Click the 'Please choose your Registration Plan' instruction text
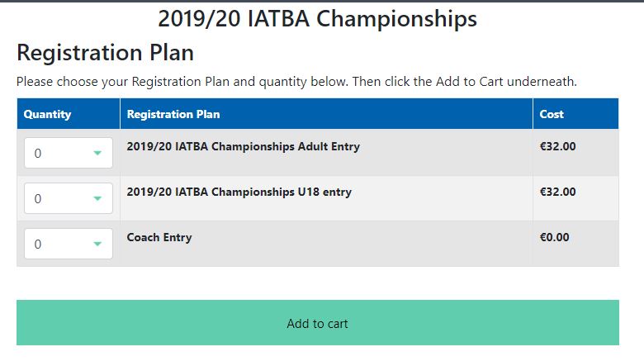This screenshot has width=644, height=361. click(296, 82)
